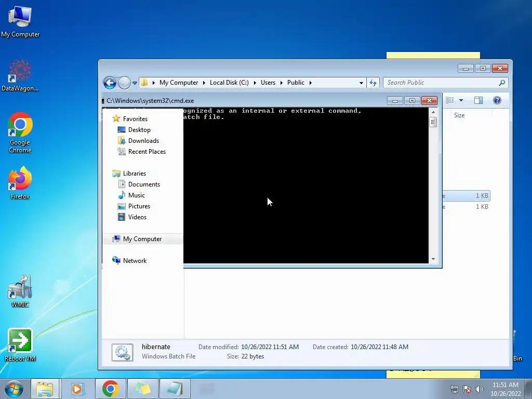Click the Show desktop strip on the taskbar
532x399 pixels.
click(x=529, y=389)
